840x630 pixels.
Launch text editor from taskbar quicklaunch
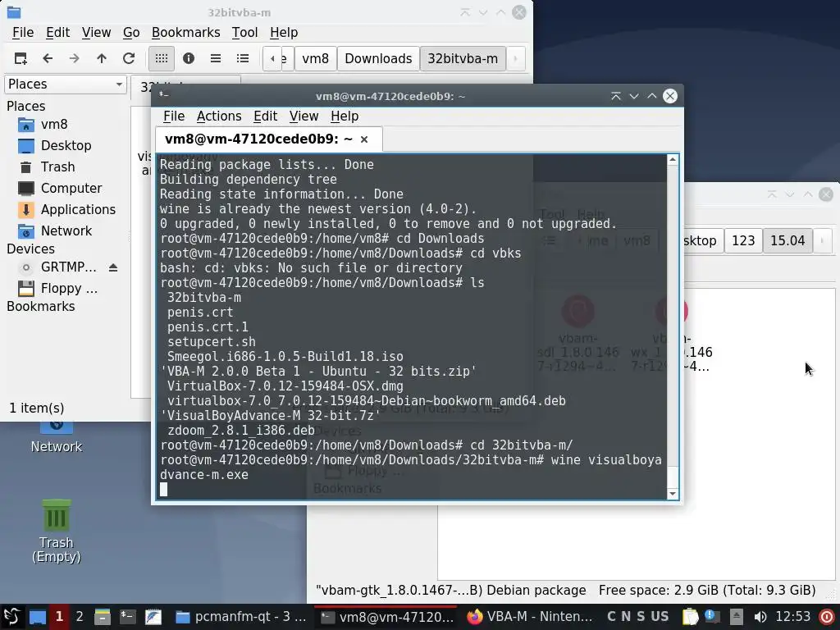(153, 617)
